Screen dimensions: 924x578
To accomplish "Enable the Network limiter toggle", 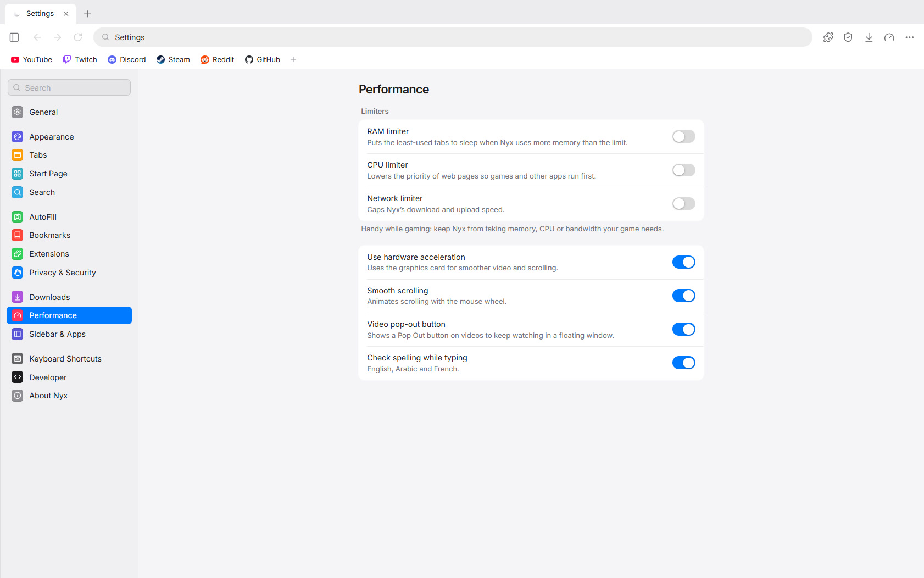I will pos(684,203).
